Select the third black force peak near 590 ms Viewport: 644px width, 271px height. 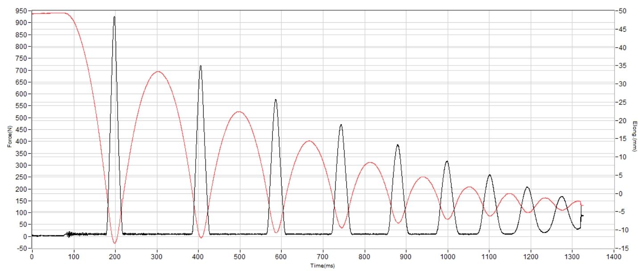(x=275, y=100)
